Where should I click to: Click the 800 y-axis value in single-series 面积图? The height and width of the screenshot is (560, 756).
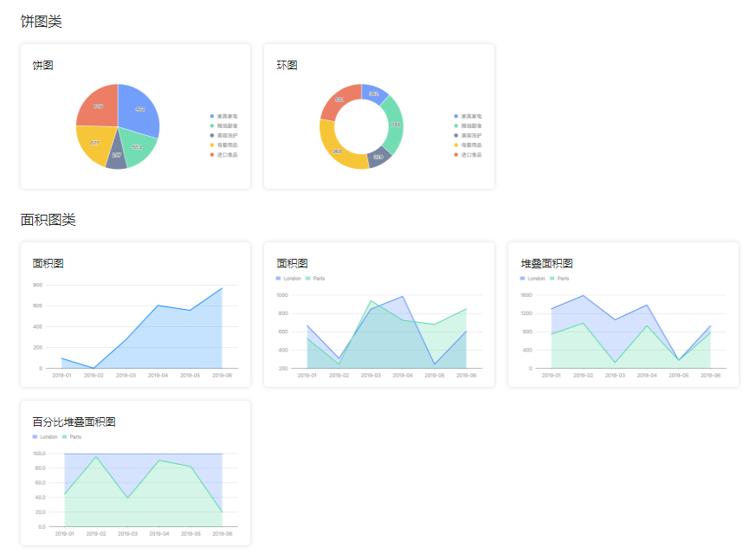(x=37, y=285)
